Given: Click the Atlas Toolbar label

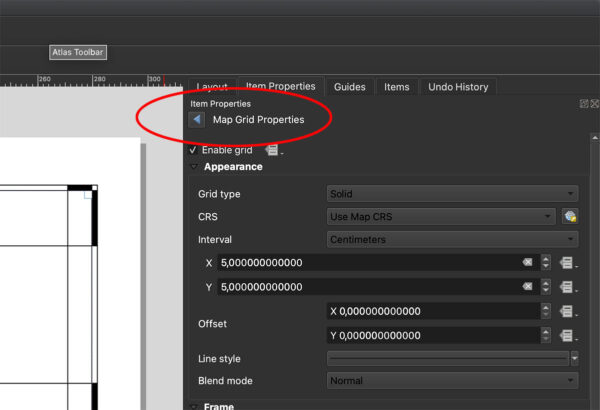Looking at the screenshot, I should coord(78,52).
